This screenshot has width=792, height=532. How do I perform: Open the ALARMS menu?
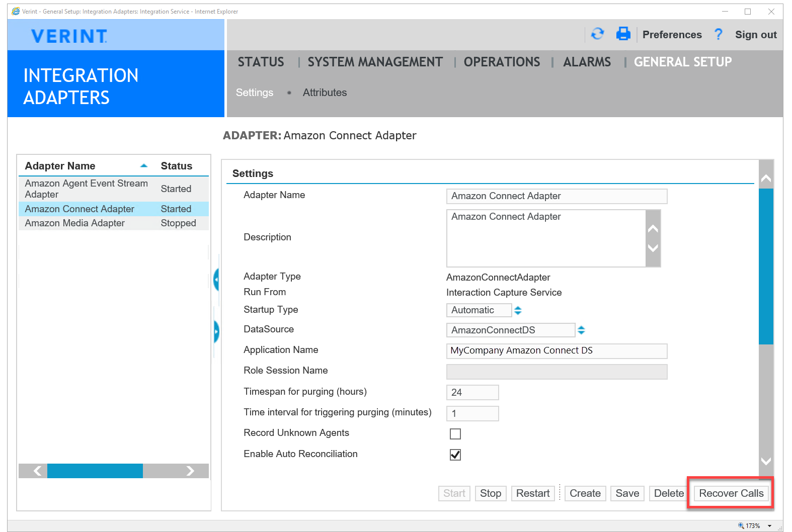pyautogui.click(x=587, y=62)
